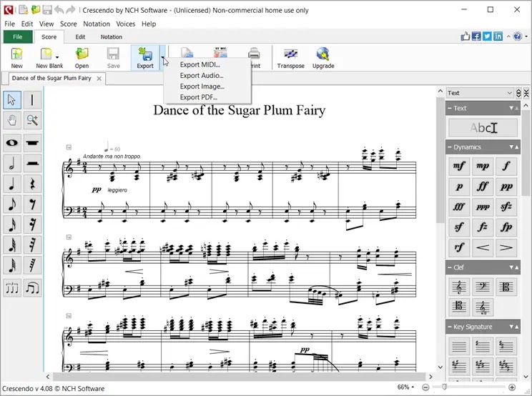Choose the eighth rest tool

click(33, 204)
